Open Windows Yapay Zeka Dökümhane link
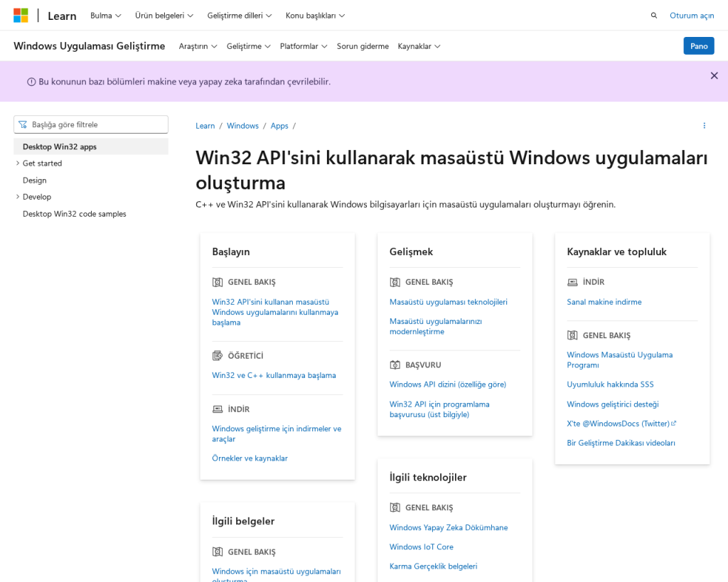Screen dimensions: 728x582 tap(449, 527)
